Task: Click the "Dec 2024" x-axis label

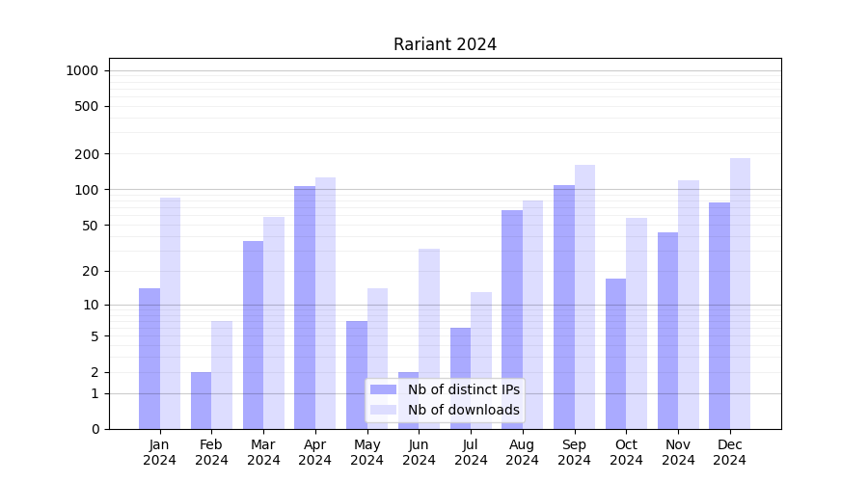Action: (729, 452)
